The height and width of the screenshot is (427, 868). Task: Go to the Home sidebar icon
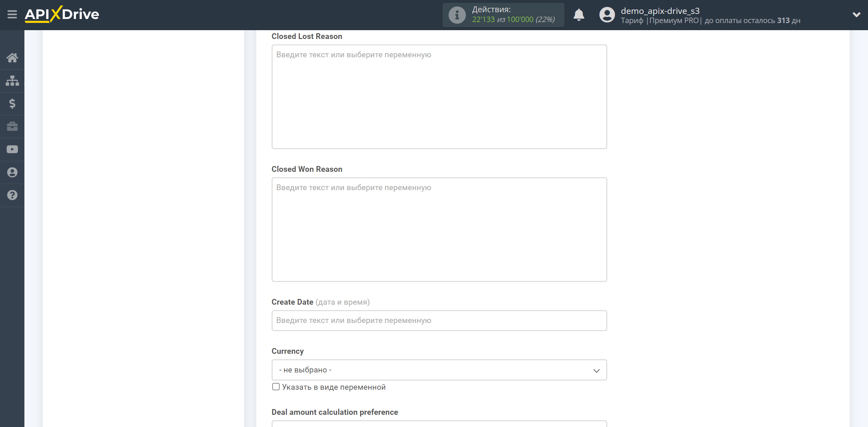(12, 58)
